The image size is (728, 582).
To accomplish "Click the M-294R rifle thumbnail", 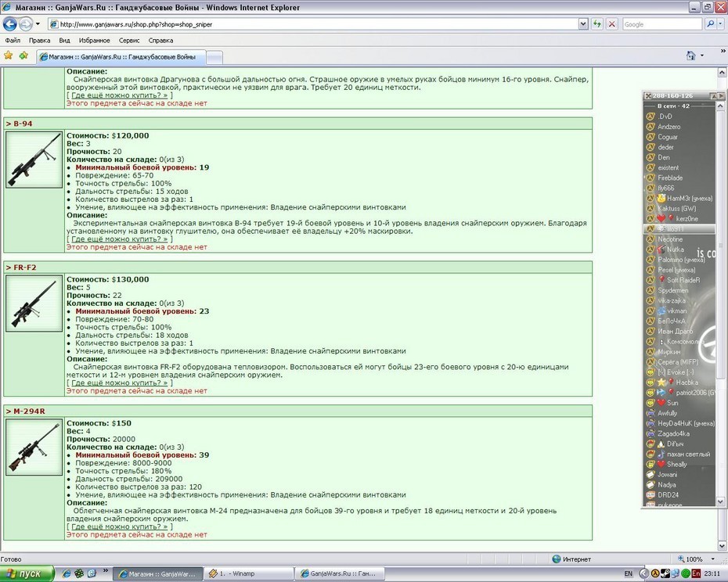I will point(34,447).
